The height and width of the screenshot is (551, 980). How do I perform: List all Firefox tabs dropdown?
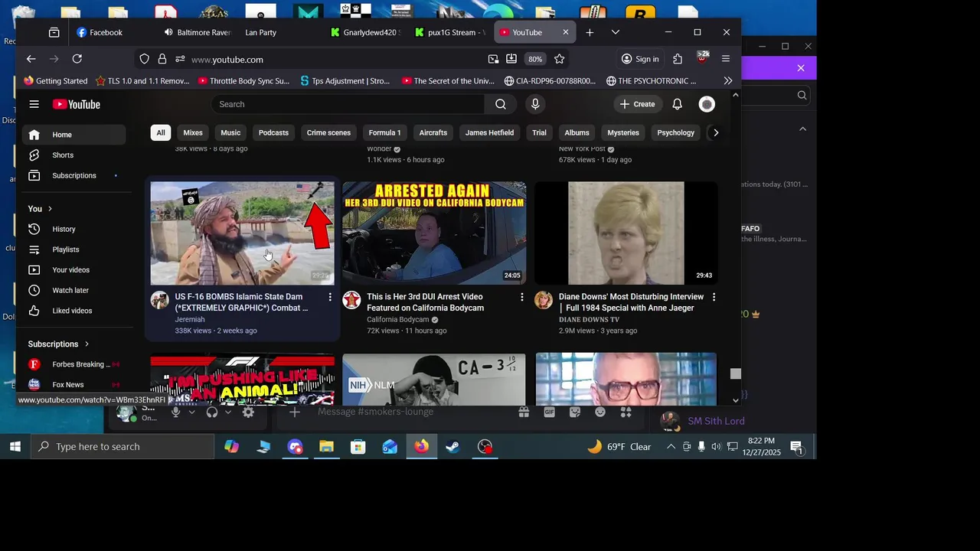tap(616, 32)
